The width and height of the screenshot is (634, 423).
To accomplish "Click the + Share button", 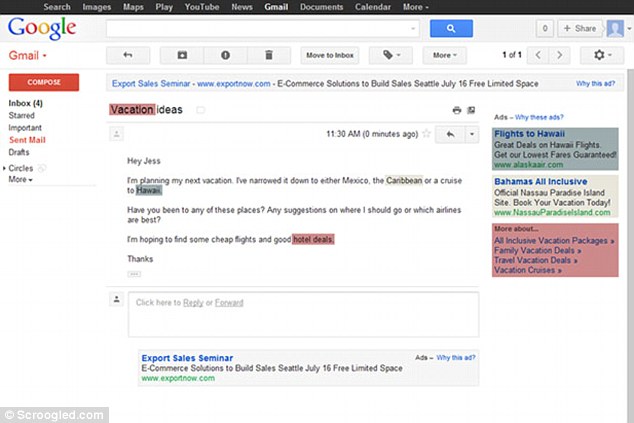I will pos(580,28).
